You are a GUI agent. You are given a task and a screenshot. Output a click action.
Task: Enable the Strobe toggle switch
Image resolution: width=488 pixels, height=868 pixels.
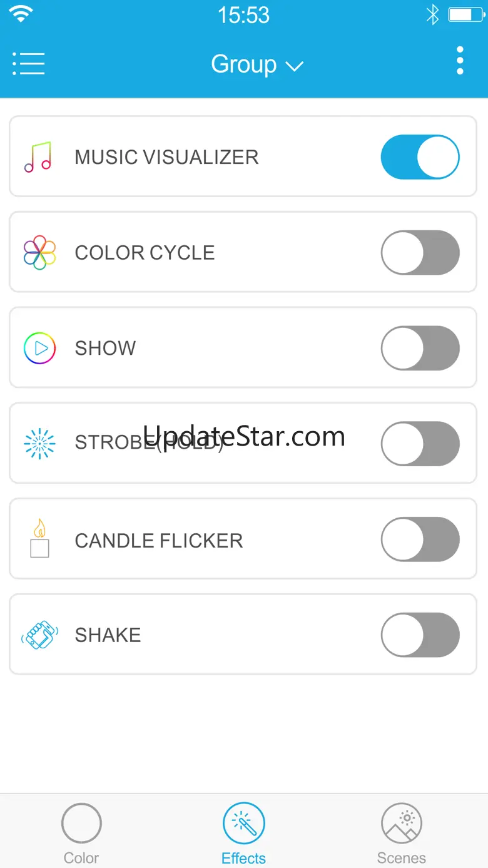[x=420, y=443]
